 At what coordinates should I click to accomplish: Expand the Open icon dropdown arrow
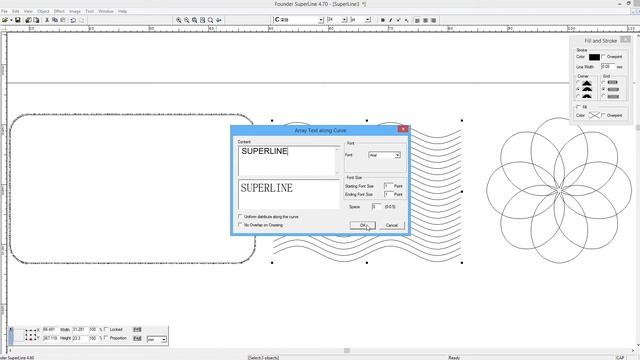tap(11, 20)
